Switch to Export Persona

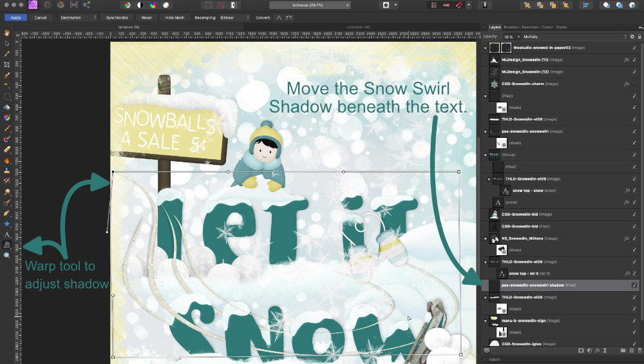[86, 5]
